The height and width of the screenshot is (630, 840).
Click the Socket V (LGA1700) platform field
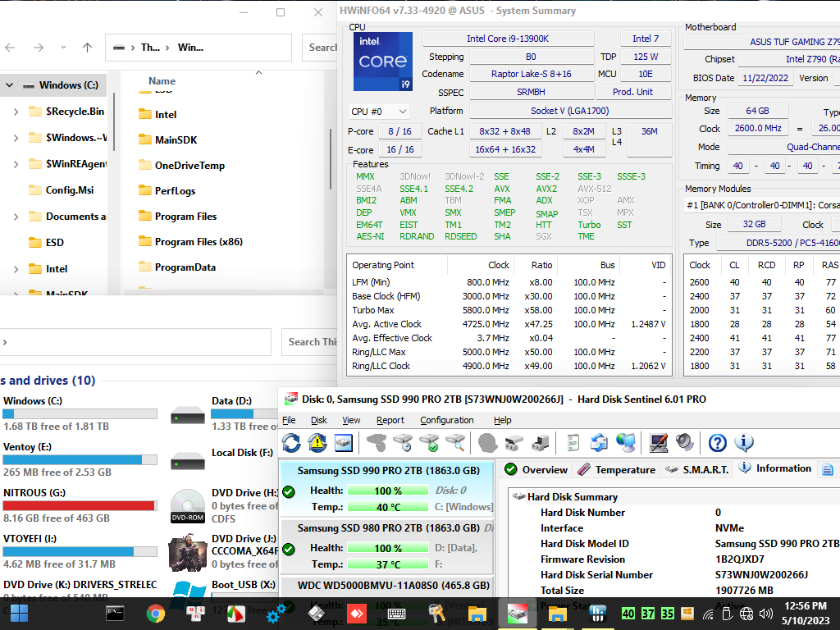[570, 111]
